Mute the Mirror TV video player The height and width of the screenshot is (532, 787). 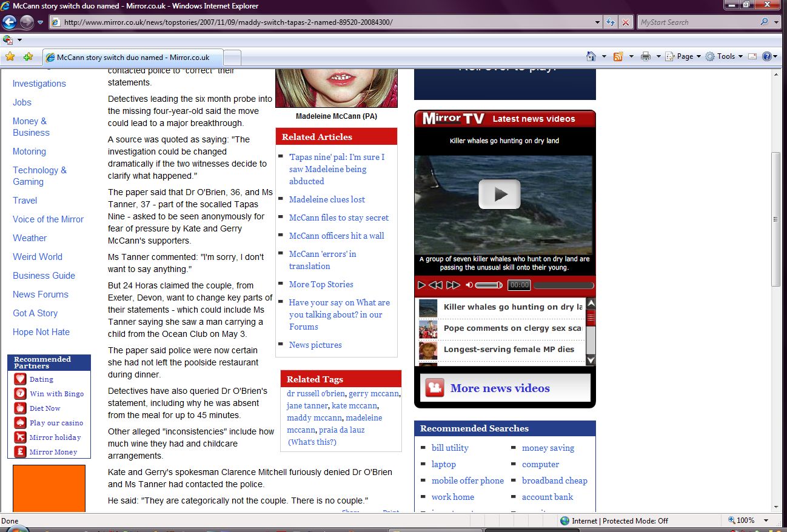469,285
